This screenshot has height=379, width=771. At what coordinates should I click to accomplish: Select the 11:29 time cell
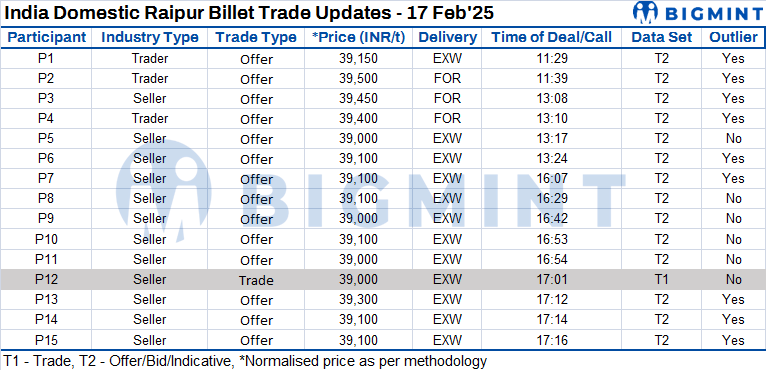pyautogui.click(x=552, y=58)
